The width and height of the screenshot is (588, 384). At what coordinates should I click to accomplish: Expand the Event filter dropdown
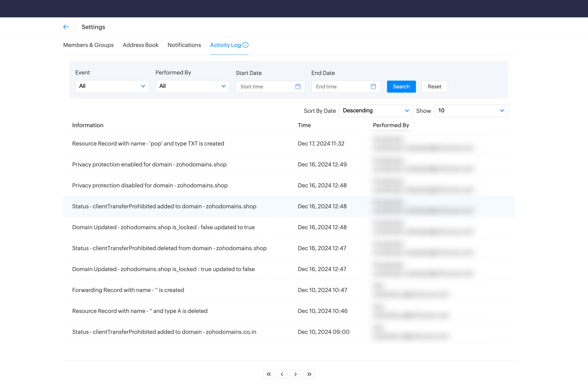coord(112,86)
